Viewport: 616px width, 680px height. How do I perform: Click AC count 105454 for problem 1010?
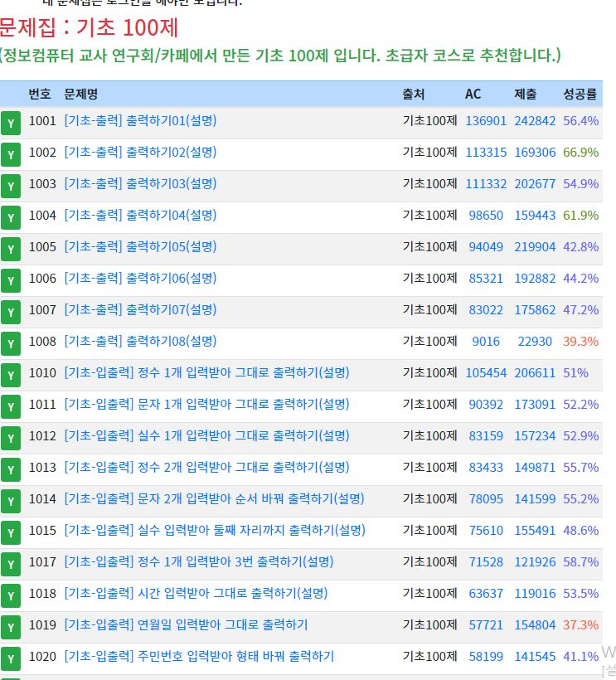coord(486,372)
